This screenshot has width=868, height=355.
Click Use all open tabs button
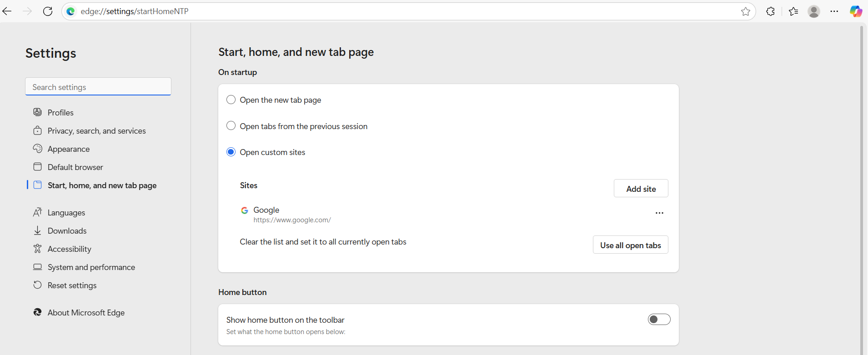(x=630, y=245)
